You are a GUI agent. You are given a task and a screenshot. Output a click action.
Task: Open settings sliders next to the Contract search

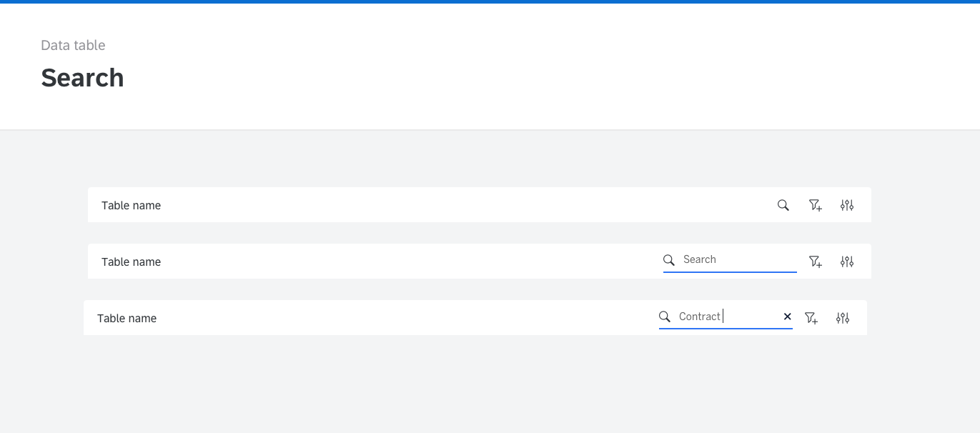point(843,318)
